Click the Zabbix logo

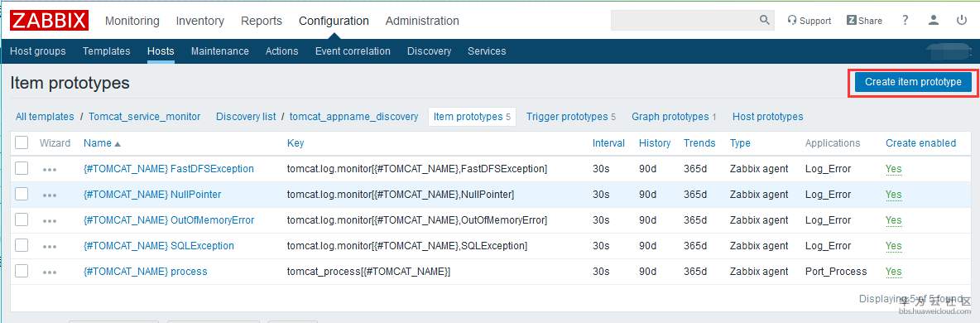point(49,20)
